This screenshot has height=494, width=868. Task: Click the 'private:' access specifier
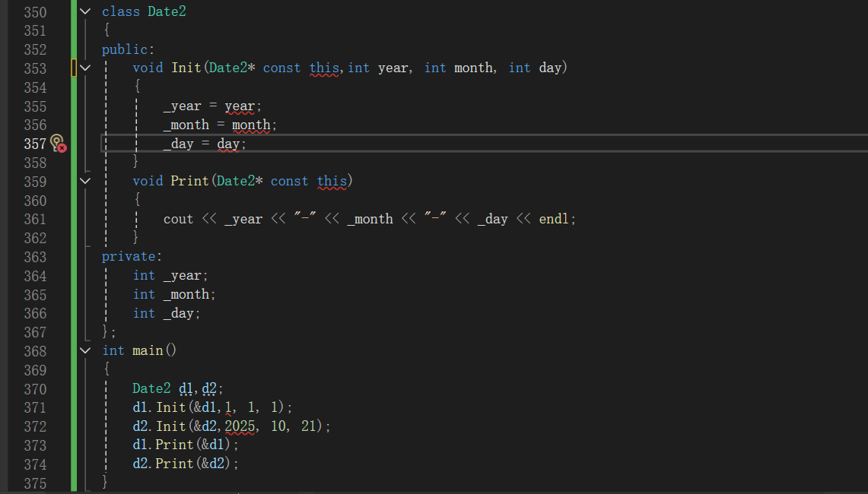pos(132,256)
